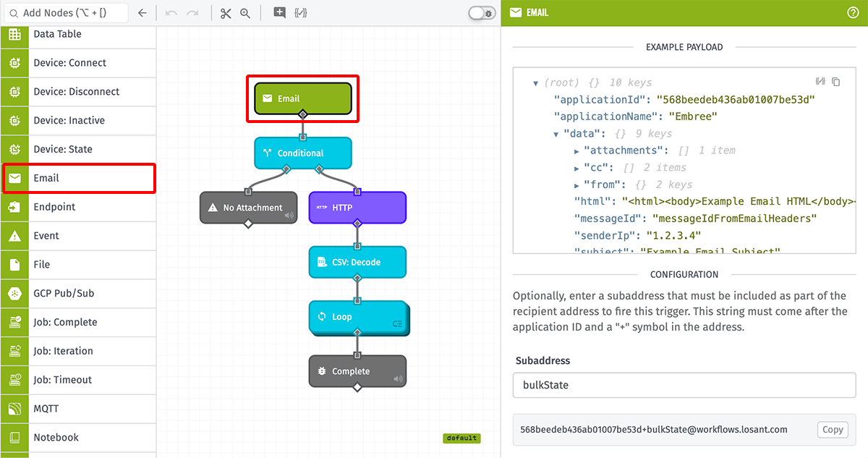
Task: Click the Endpoint palette icon
Action: click(x=14, y=207)
